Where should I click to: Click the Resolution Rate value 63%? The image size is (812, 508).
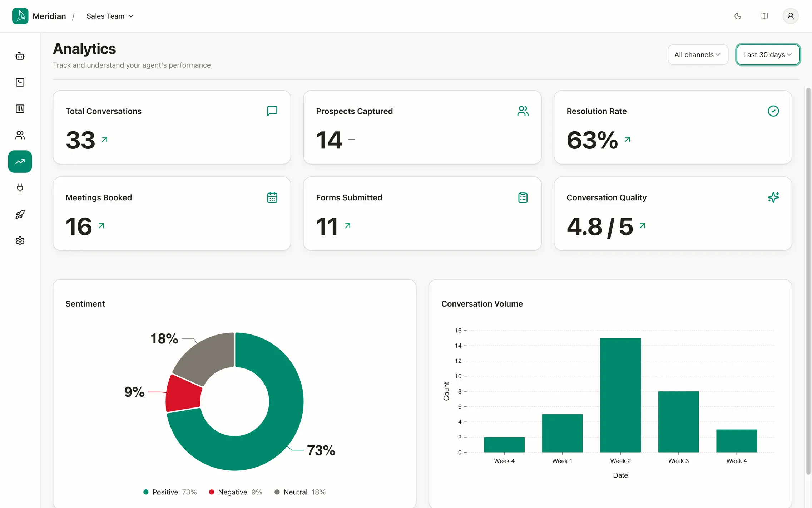coord(592,140)
